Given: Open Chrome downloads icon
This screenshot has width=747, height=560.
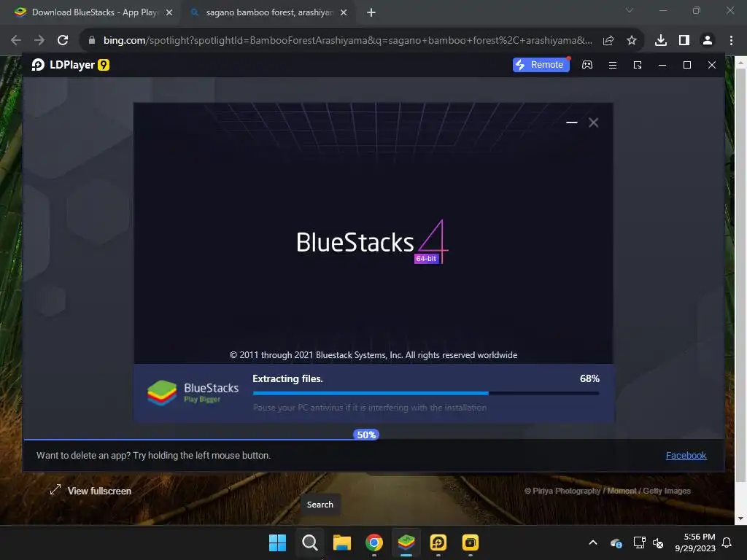Looking at the screenshot, I should pos(661,41).
